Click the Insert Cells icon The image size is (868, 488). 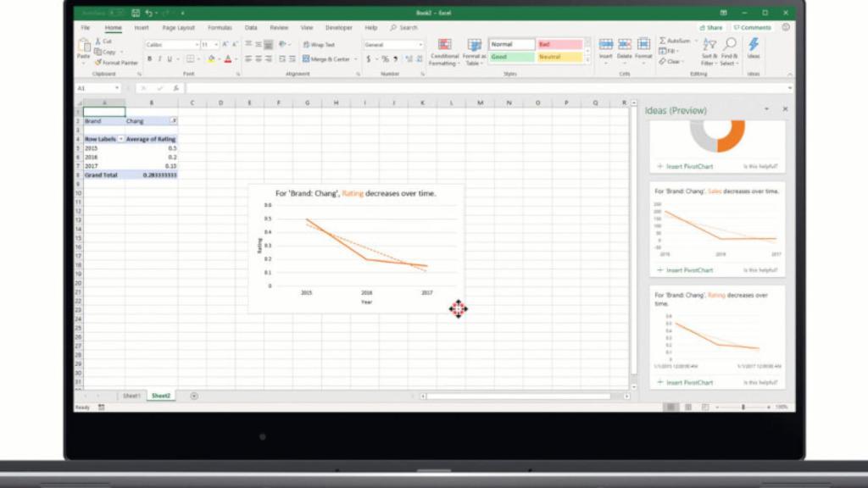tap(606, 44)
